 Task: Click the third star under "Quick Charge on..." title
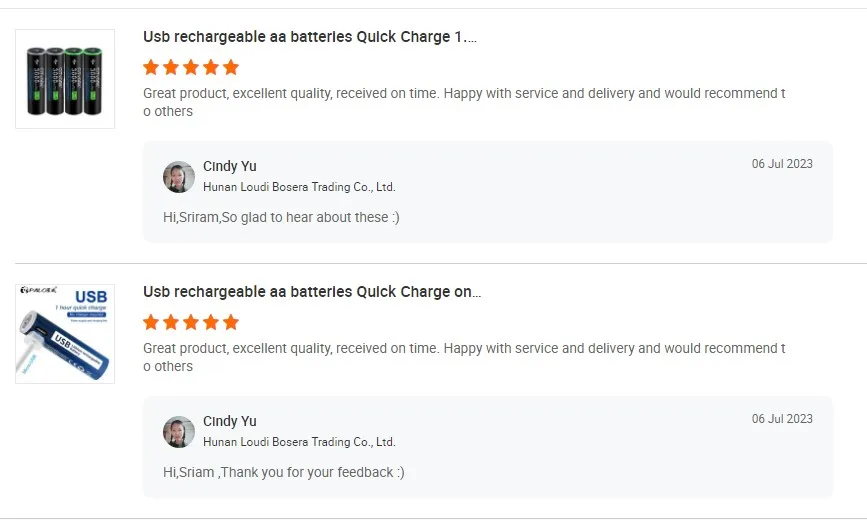(191, 322)
